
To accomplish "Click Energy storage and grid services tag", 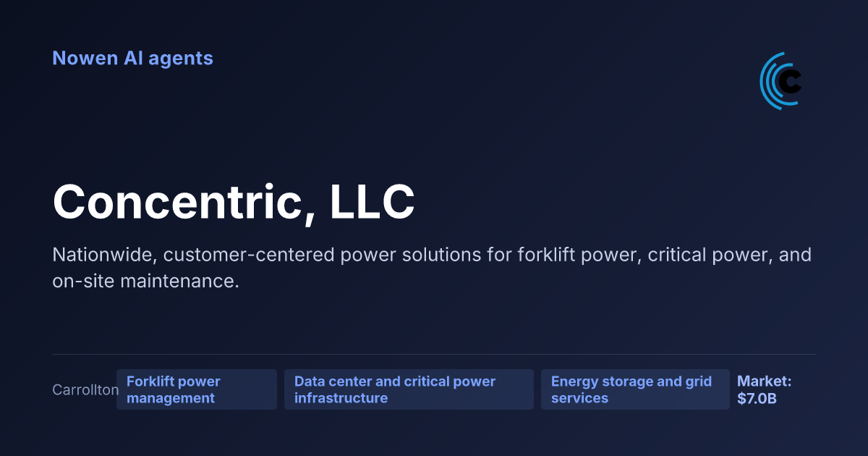I will pos(635,389).
